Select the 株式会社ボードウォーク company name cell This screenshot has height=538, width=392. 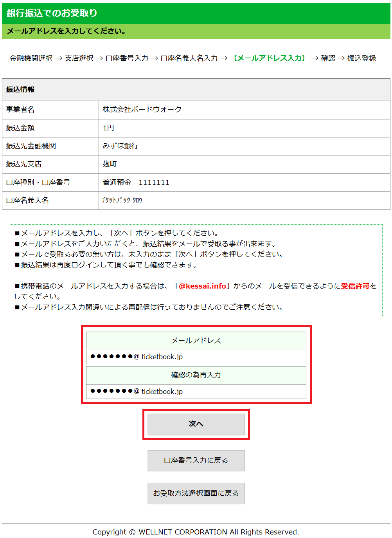(142, 110)
